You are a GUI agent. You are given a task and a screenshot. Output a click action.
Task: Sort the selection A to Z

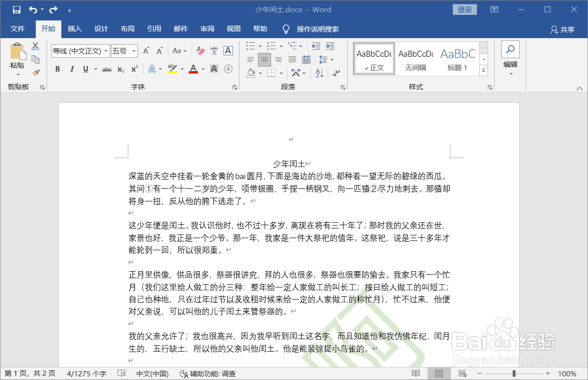(x=320, y=73)
